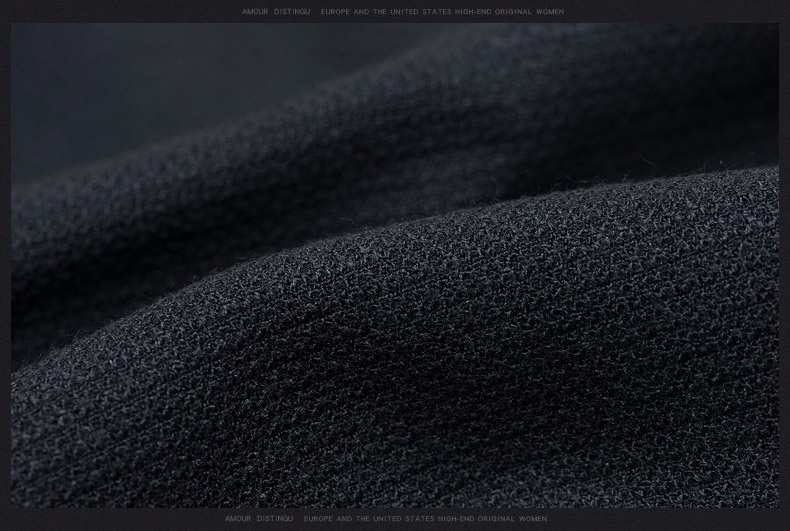Click the top "AMOUR DISTINGU" brand text
Viewport: 790px width, 531px height.
(276, 12)
